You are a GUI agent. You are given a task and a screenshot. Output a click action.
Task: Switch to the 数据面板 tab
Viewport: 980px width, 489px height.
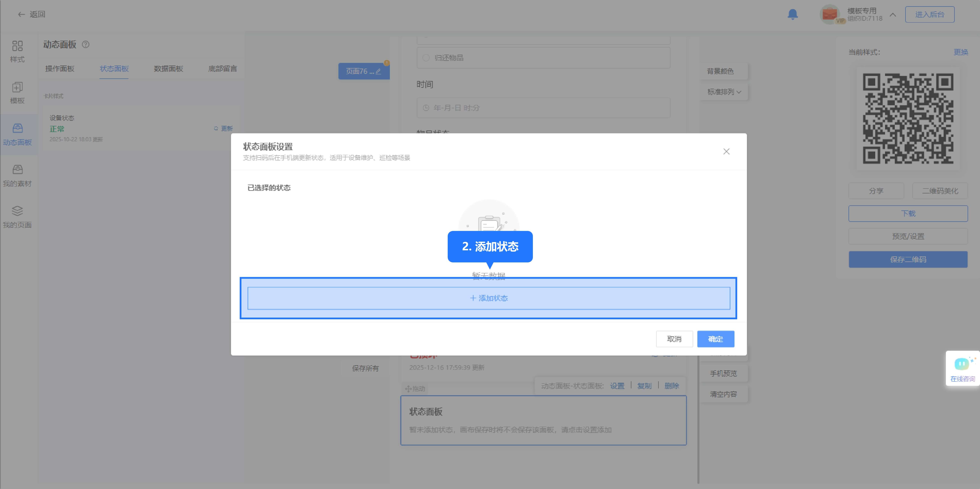click(168, 69)
